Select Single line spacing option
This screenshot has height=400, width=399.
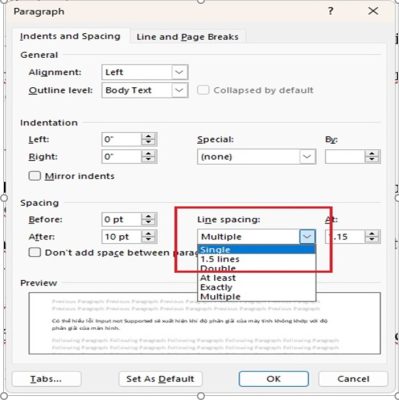point(256,250)
